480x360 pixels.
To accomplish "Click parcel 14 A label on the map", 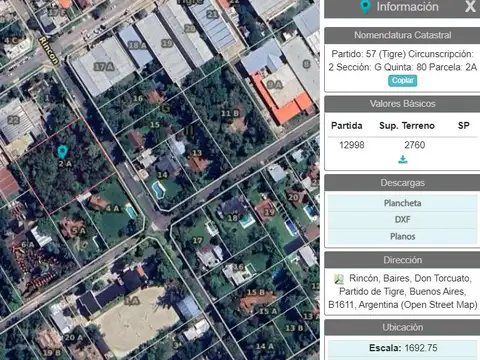I will 265,346.
